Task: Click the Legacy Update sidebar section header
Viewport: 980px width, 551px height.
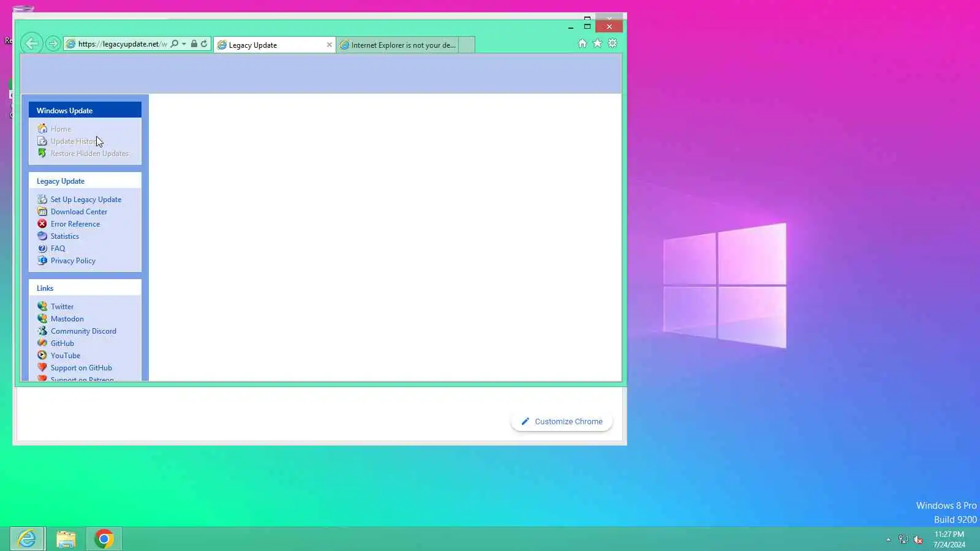Action: coord(85,181)
